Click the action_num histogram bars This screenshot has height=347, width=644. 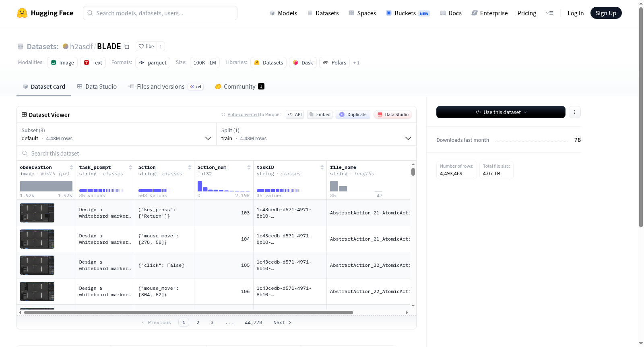pyautogui.click(x=223, y=186)
